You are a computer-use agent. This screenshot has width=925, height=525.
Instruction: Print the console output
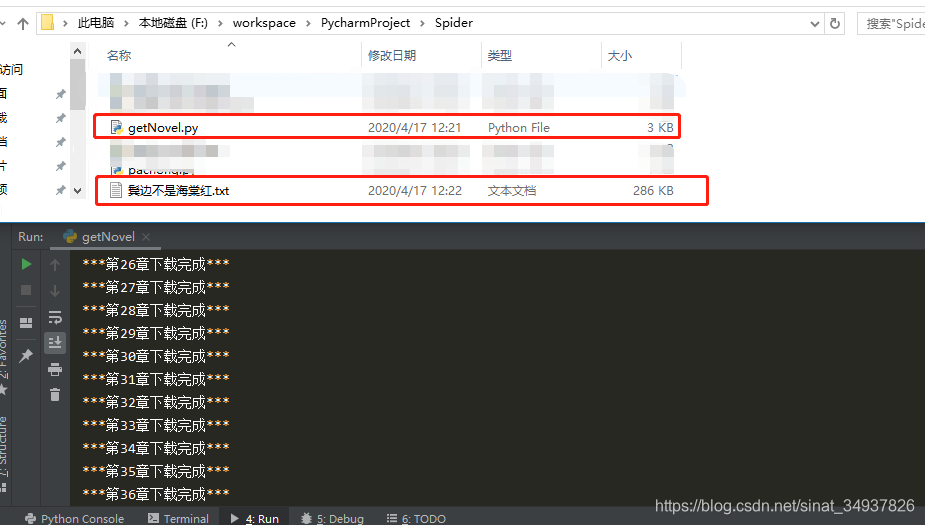pos(55,369)
